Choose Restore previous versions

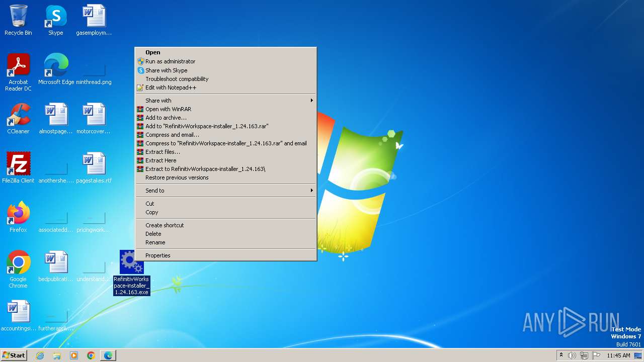pyautogui.click(x=226, y=177)
